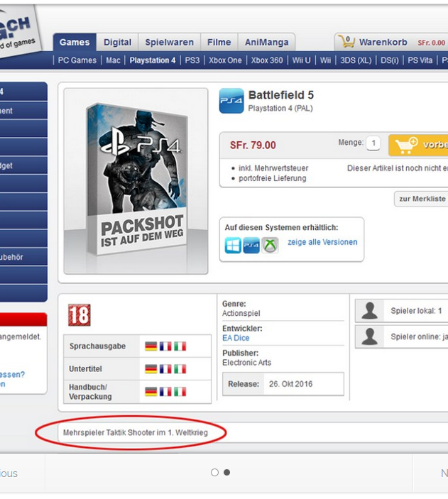Click the Italian flag in Untertitel row
The height and width of the screenshot is (499, 448).
coord(180,369)
